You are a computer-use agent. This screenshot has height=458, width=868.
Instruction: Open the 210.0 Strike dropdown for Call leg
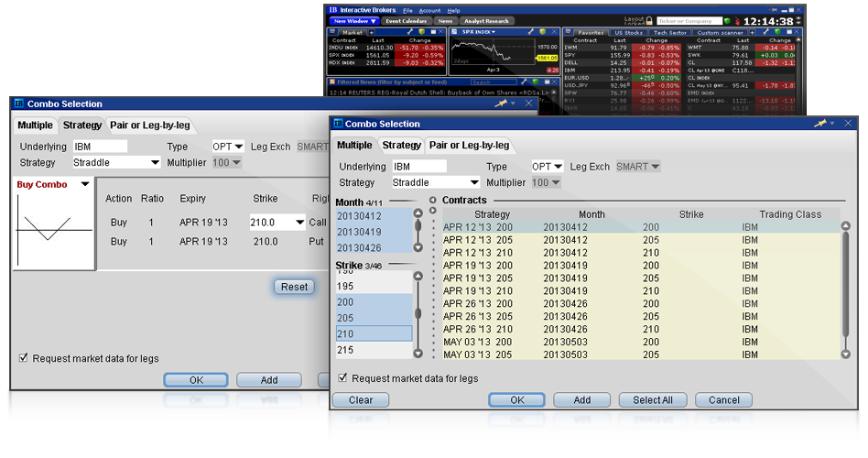point(299,222)
